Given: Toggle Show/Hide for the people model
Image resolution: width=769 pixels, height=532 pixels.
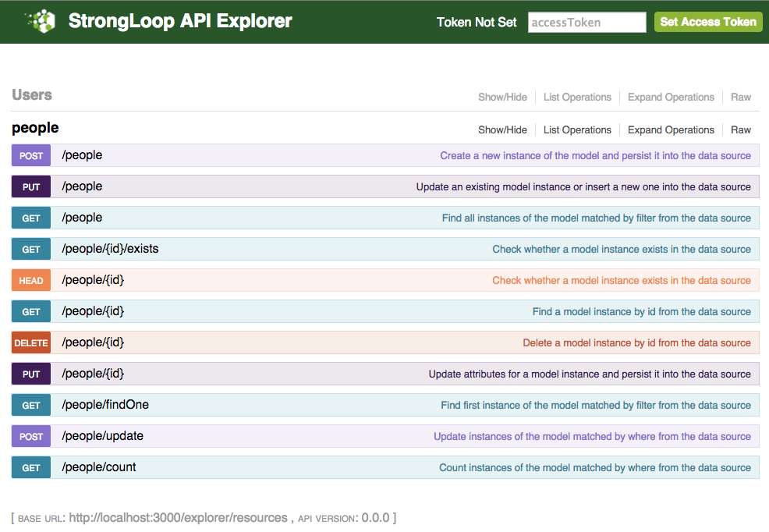Looking at the screenshot, I should coord(502,129).
